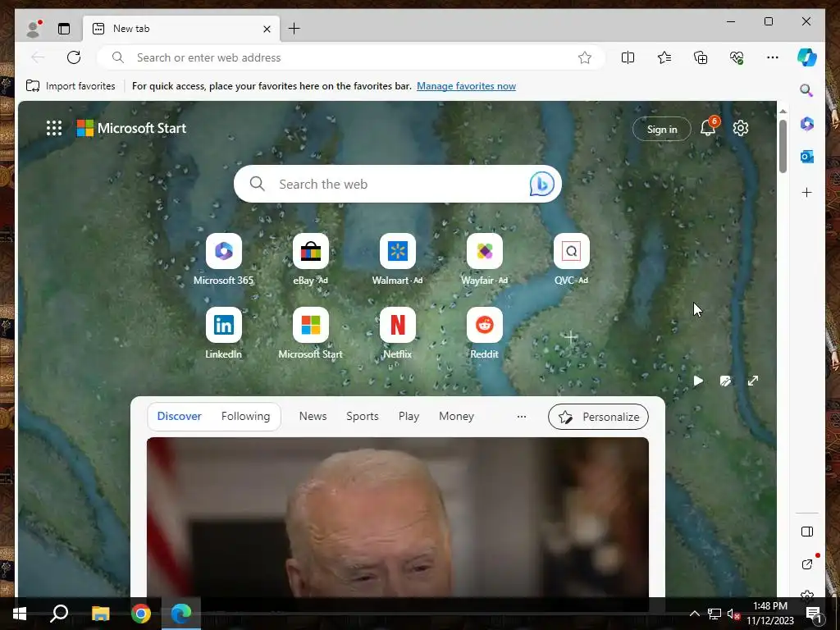Open Outlook in the sidebar
The width and height of the screenshot is (840, 630).
point(807,157)
